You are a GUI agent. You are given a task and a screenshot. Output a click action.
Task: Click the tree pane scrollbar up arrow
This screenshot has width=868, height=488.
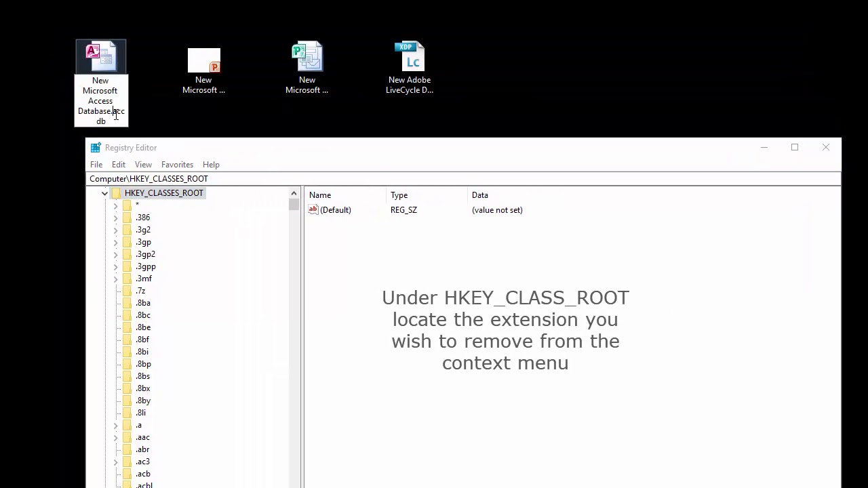pos(294,193)
